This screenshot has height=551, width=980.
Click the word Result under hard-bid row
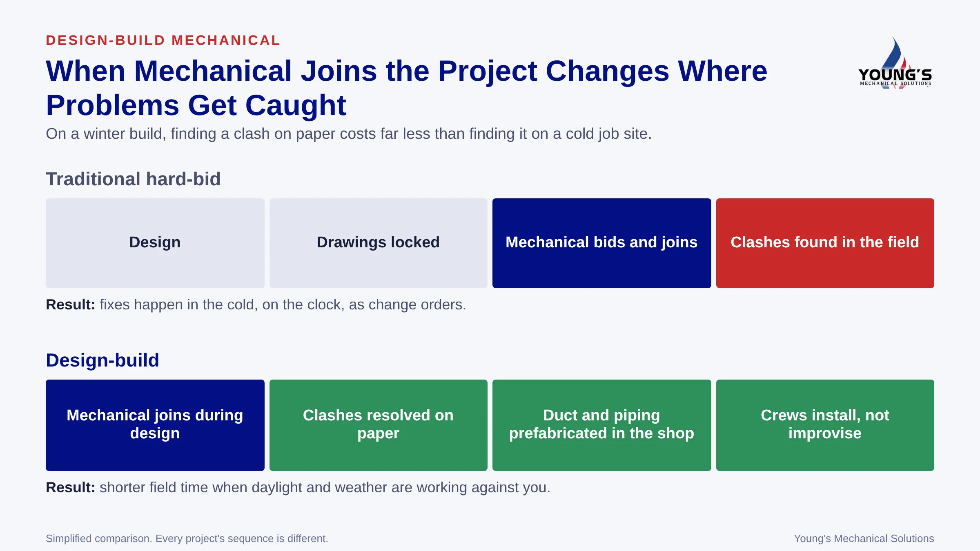tap(70, 305)
